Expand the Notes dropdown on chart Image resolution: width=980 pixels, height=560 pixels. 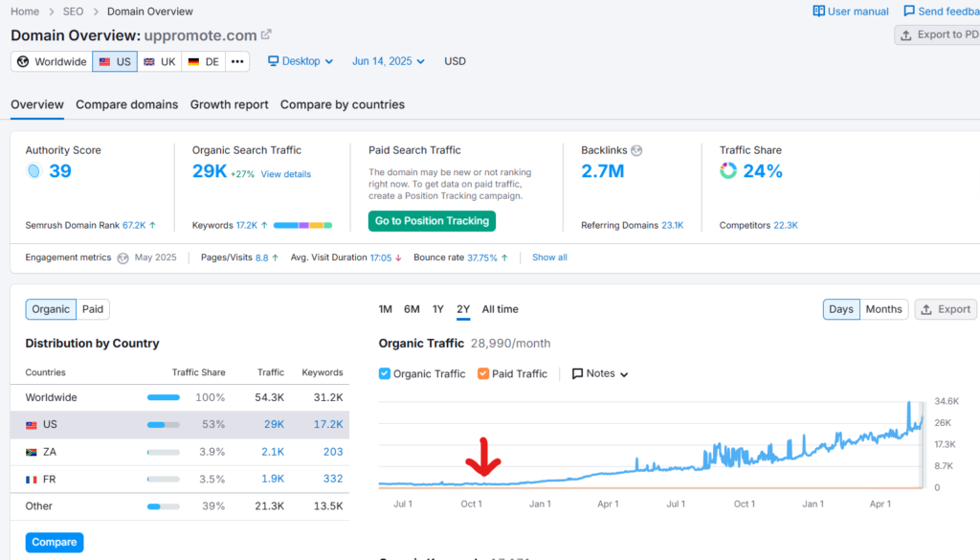(600, 373)
